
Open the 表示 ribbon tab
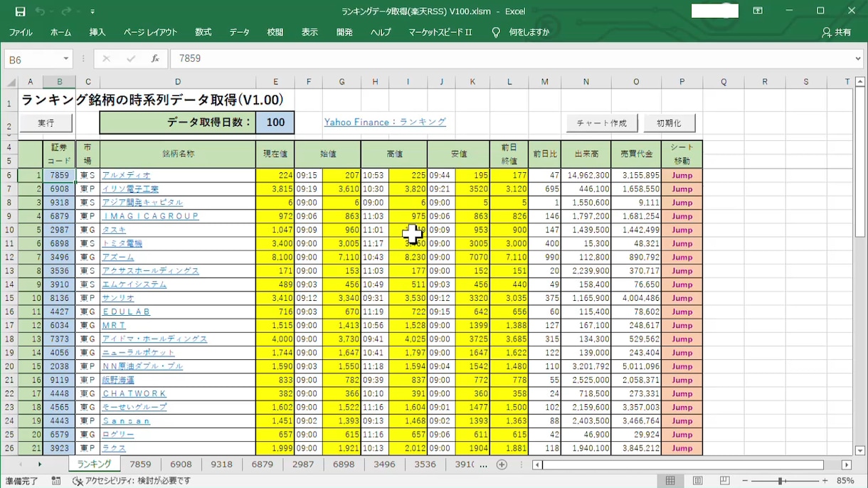pos(309,33)
